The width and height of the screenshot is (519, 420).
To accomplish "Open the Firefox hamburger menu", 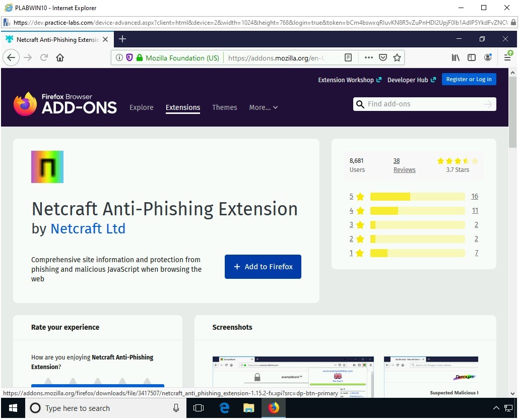I will (x=508, y=57).
